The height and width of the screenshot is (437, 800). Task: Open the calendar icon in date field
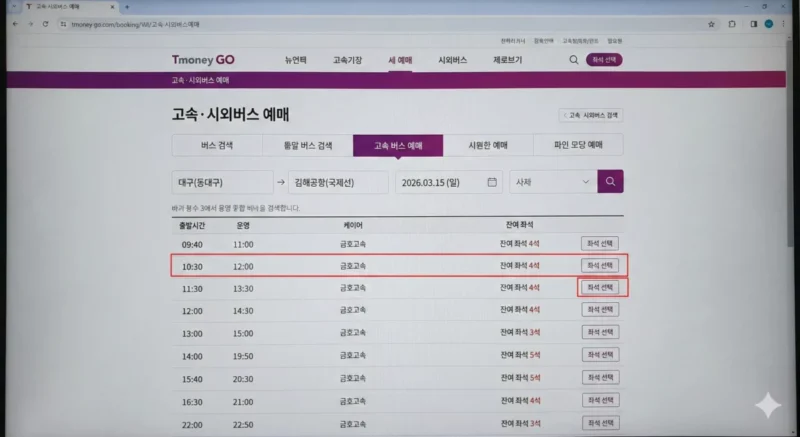[x=492, y=182]
